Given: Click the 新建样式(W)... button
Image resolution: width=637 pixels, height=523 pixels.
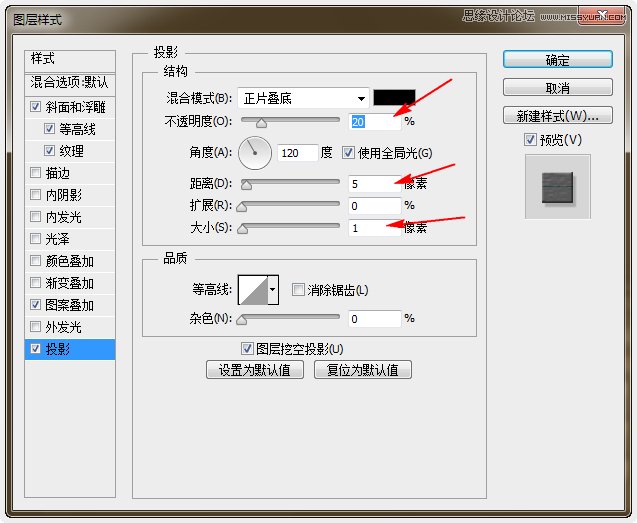Looking at the screenshot, I should [x=557, y=115].
